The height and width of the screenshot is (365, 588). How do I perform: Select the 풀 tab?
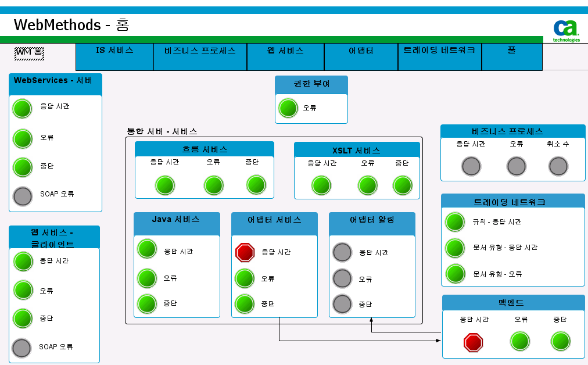tap(512, 56)
